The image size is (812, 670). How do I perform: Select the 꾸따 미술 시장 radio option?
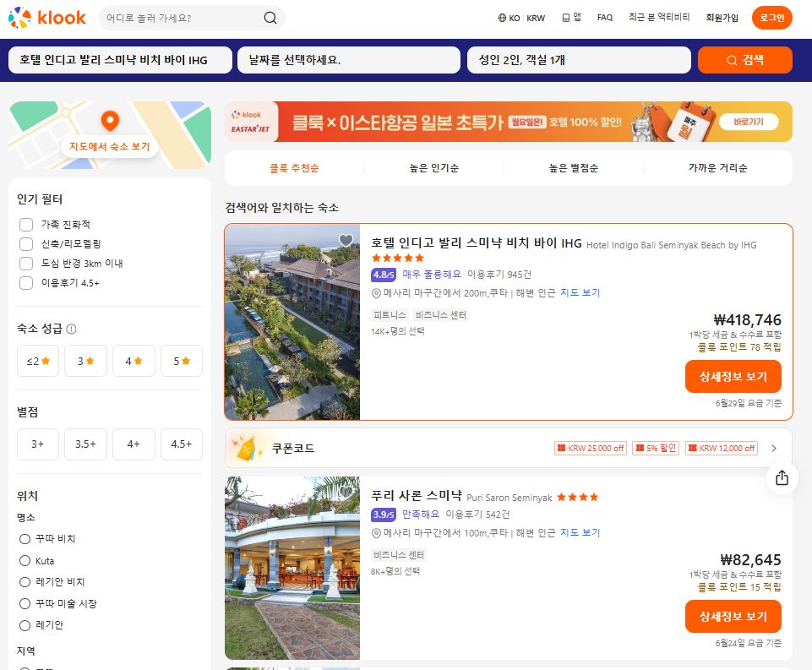(x=25, y=604)
